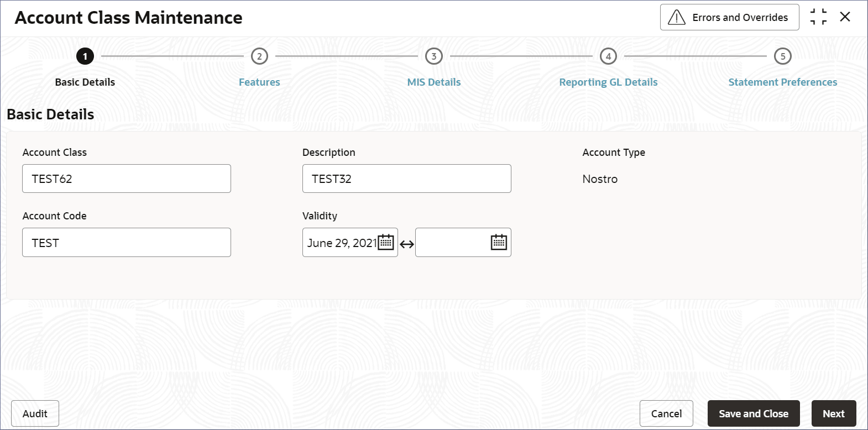The height and width of the screenshot is (430, 868).
Task: Click the step 1 circle indicator
Action: [85, 56]
